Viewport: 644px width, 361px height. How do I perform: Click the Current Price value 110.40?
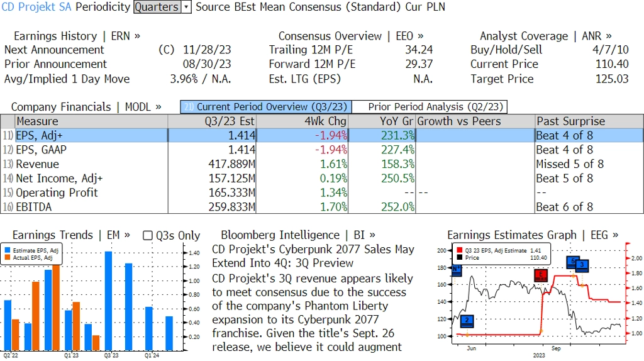click(612, 65)
